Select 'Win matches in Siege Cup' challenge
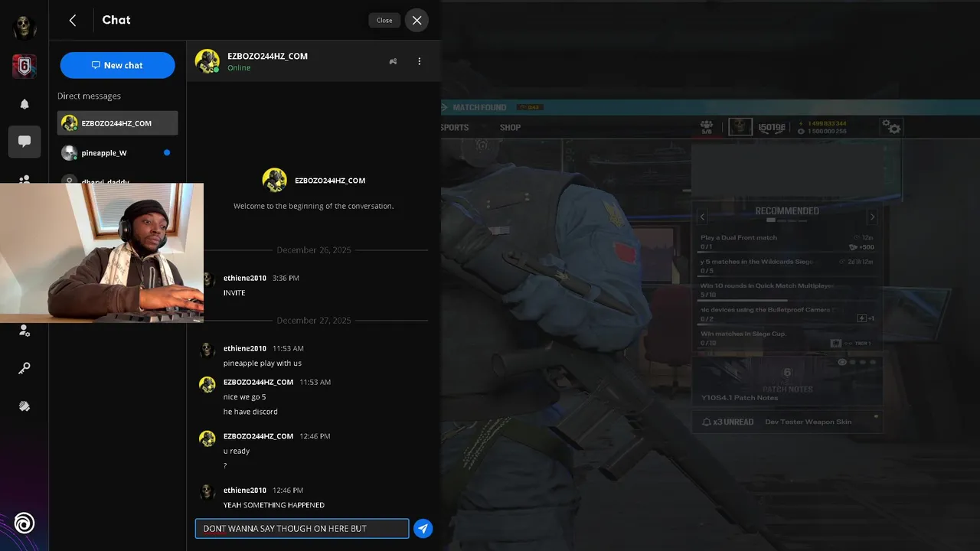The height and width of the screenshot is (551, 980). (x=787, y=338)
